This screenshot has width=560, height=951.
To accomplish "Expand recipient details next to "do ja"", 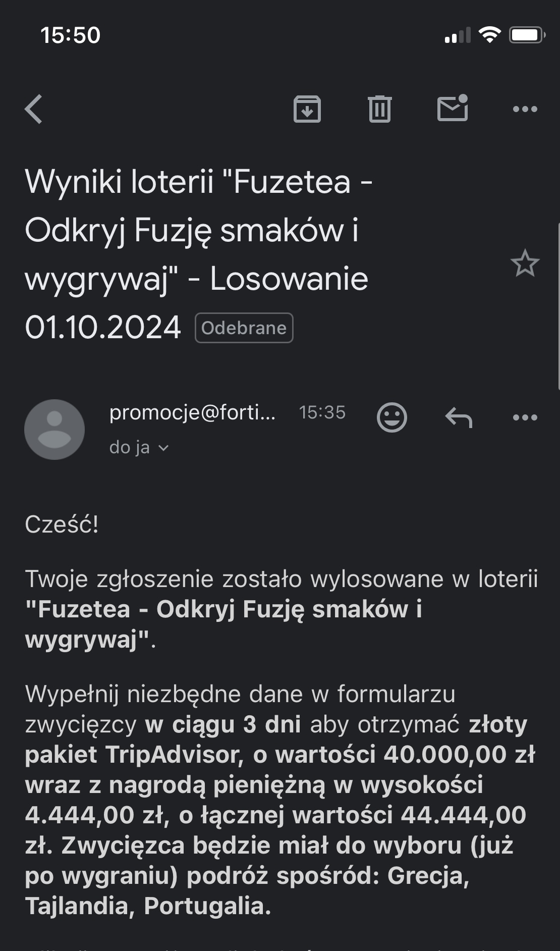I will (163, 448).
